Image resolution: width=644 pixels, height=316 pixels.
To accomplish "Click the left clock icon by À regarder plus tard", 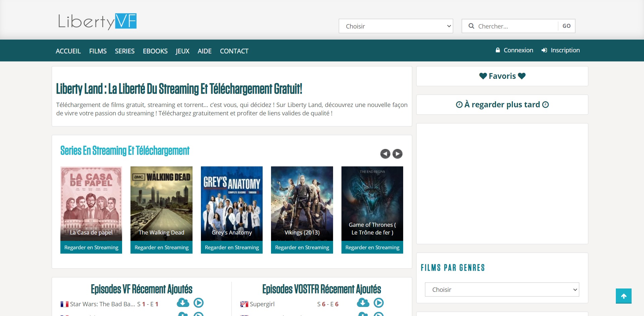I will coord(459,105).
